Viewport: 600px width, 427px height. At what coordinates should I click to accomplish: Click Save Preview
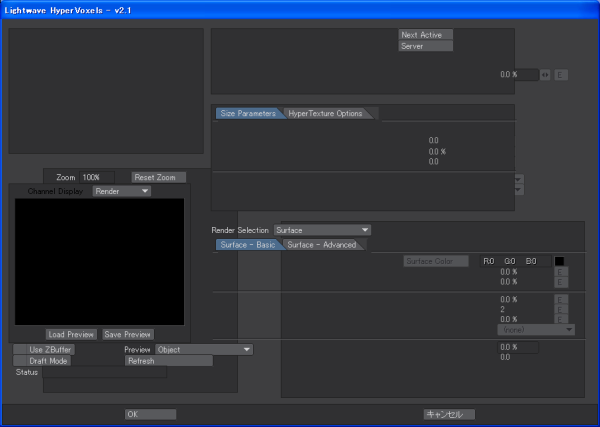128,334
